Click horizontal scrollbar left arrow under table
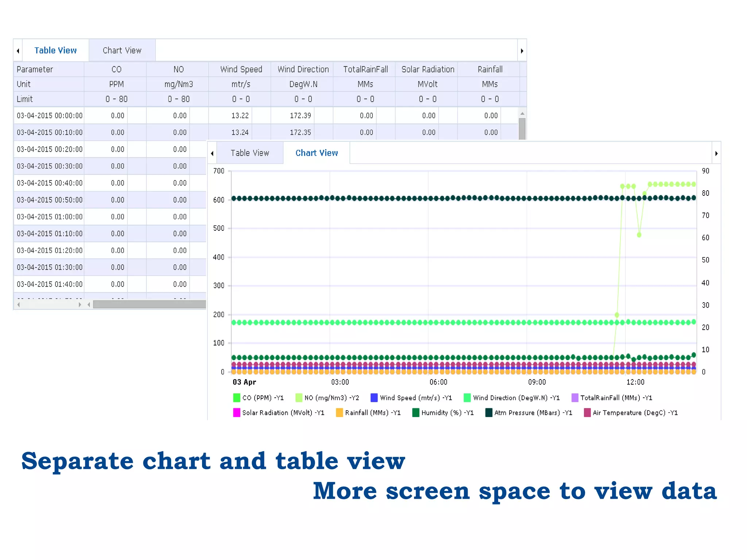The image size is (747, 560). (19, 304)
